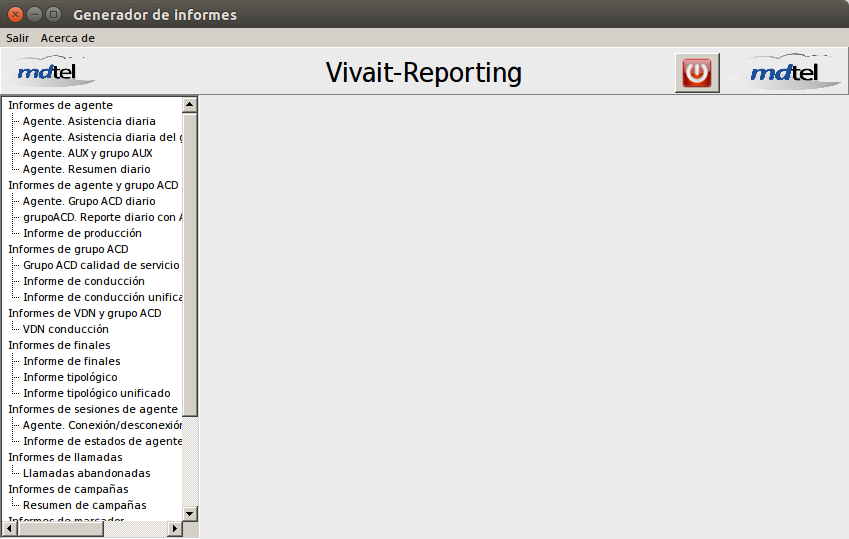Select grupoACD. Reporte diario con row
The image size is (849, 539).
[102, 217]
